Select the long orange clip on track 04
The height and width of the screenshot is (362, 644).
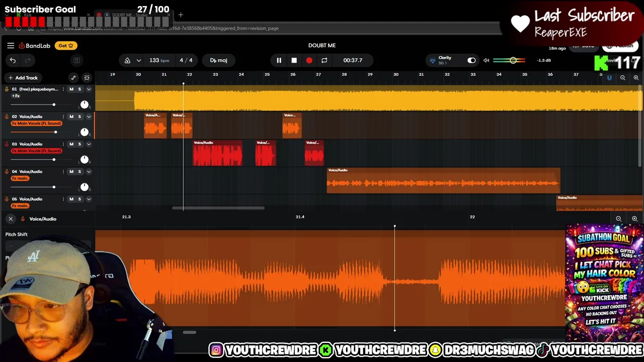(x=443, y=181)
